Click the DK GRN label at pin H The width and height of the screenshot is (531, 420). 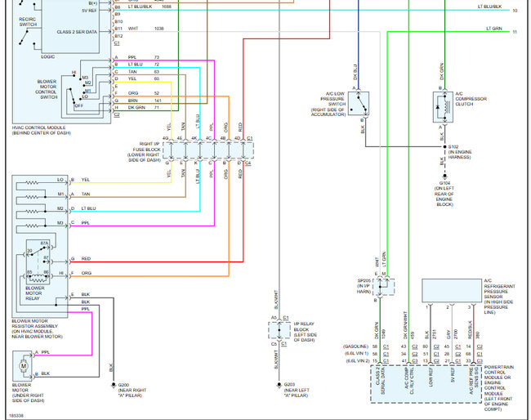tap(136, 108)
